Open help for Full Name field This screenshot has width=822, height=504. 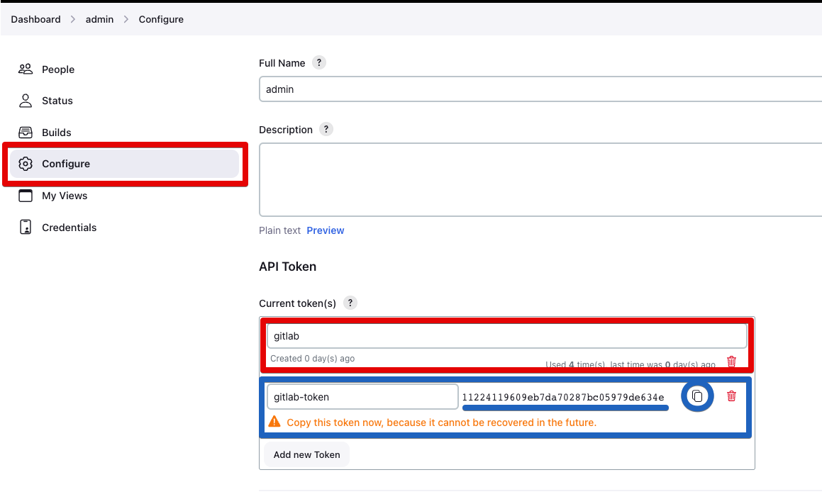point(319,62)
